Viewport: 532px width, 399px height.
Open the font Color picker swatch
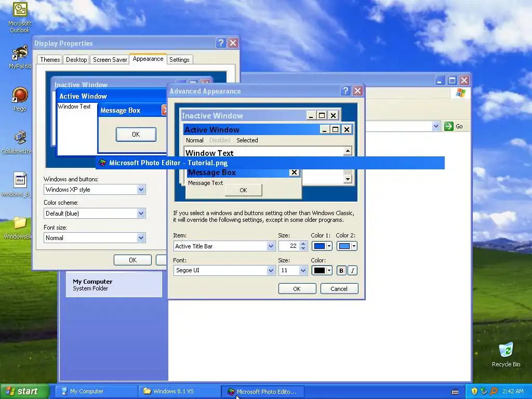pyautogui.click(x=322, y=270)
